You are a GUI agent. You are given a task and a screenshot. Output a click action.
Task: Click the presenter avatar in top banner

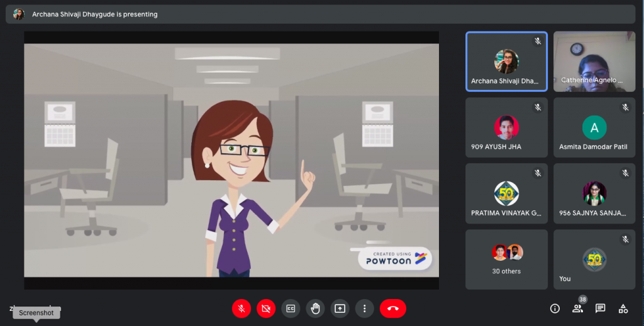coord(19,14)
